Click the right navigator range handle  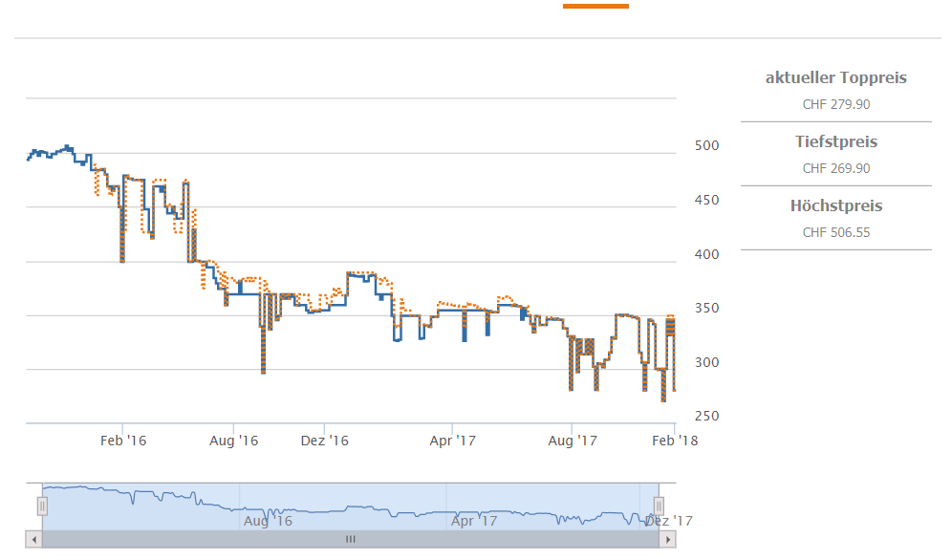(658, 506)
